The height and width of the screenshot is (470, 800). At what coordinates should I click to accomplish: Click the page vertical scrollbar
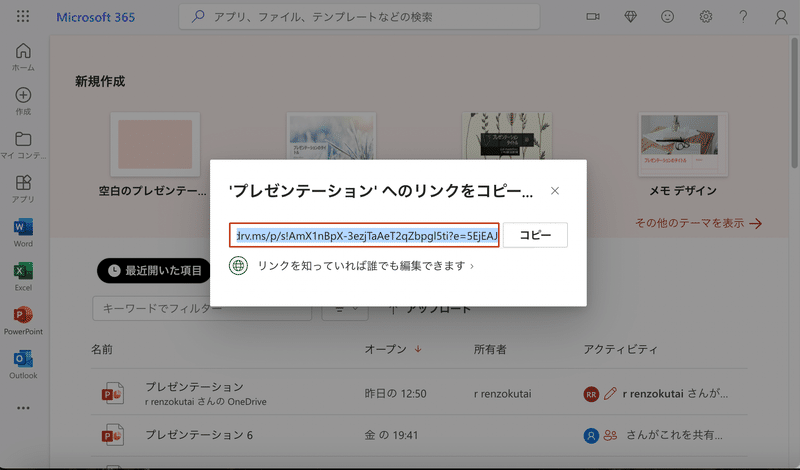click(794, 102)
